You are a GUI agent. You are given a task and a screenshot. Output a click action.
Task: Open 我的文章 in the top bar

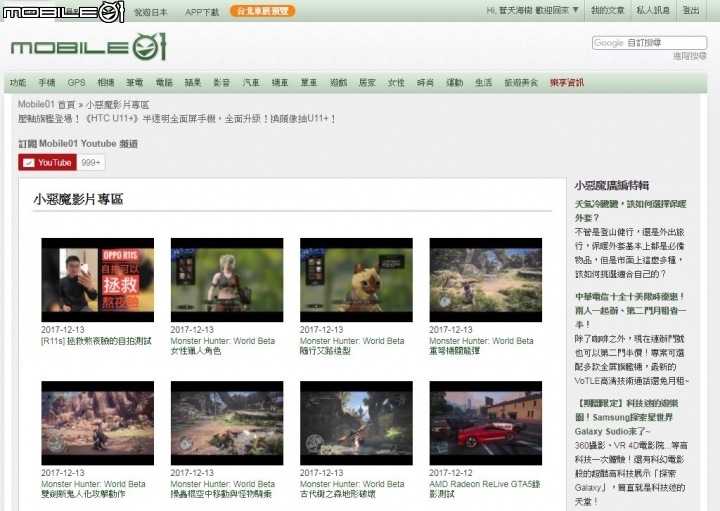(x=608, y=10)
